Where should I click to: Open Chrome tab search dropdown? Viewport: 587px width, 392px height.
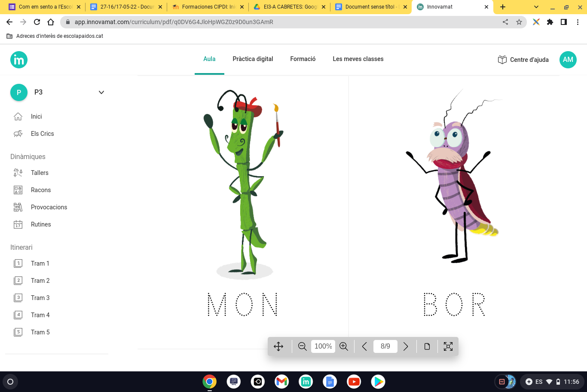(536, 7)
